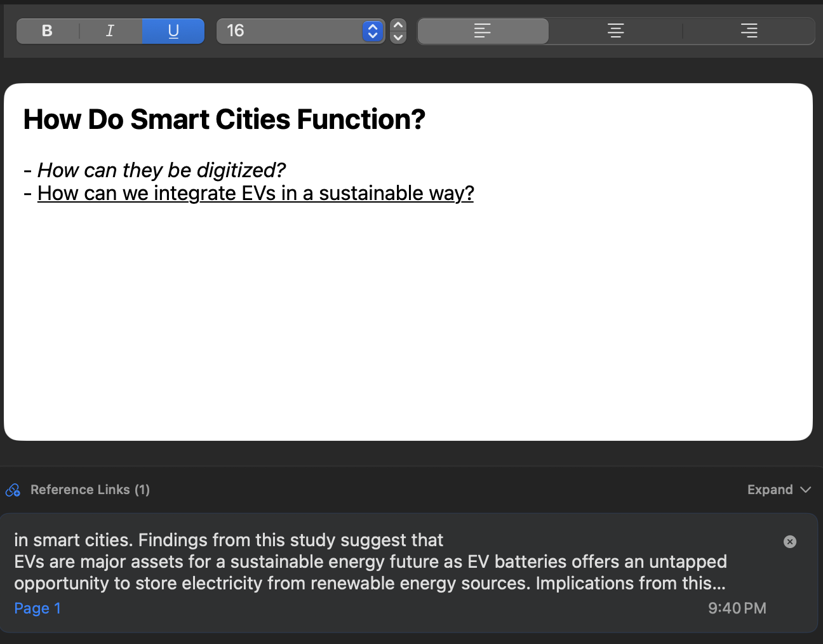823x644 pixels.
Task: Click the 9:40 PM timestamp
Action: click(737, 608)
